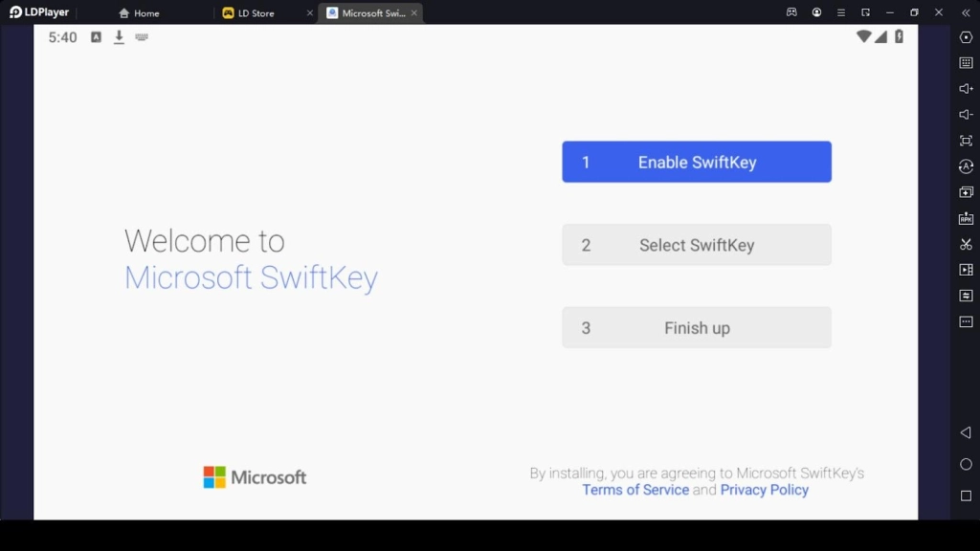Click the install APK icon in sidebar
980x551 pixels.
966,218
